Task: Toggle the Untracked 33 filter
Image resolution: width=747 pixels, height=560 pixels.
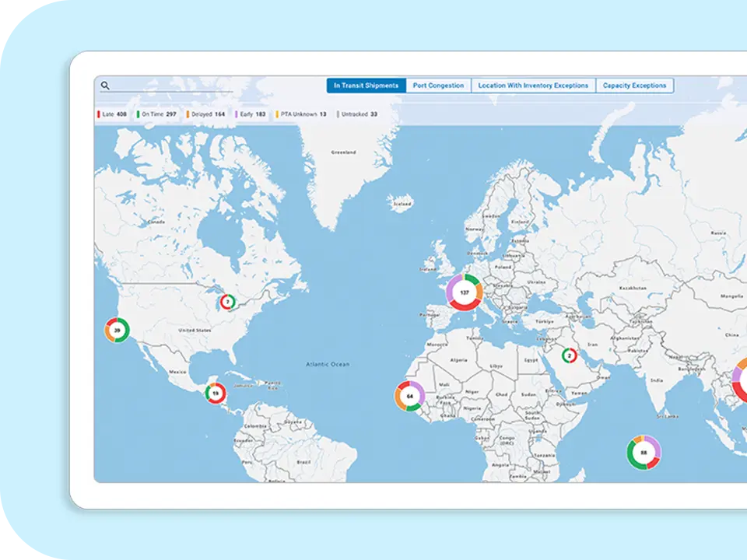Action: [x=357, y=114]
